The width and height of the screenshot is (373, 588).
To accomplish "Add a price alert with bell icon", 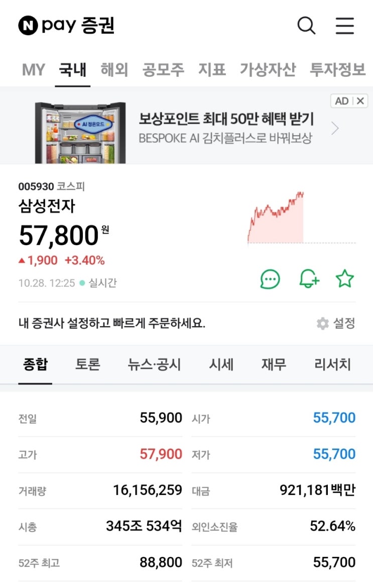I will [309, 279].
